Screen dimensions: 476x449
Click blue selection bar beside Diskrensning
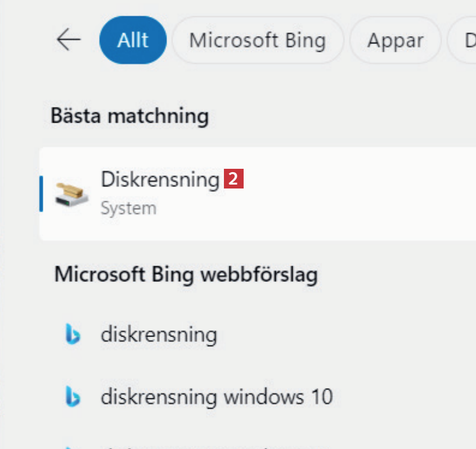(41, 194)
